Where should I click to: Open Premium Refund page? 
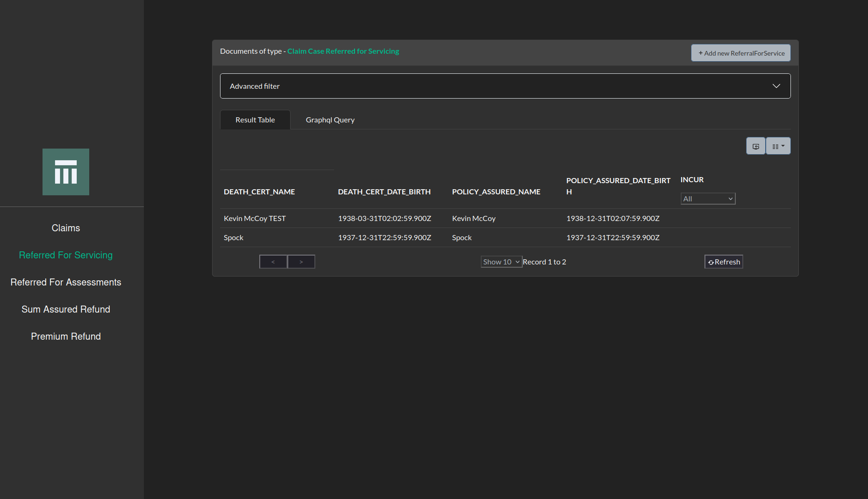[x=66, y=336]
